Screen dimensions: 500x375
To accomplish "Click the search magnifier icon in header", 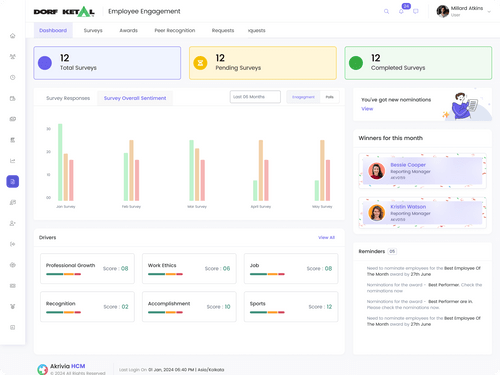I will (386, 11).
